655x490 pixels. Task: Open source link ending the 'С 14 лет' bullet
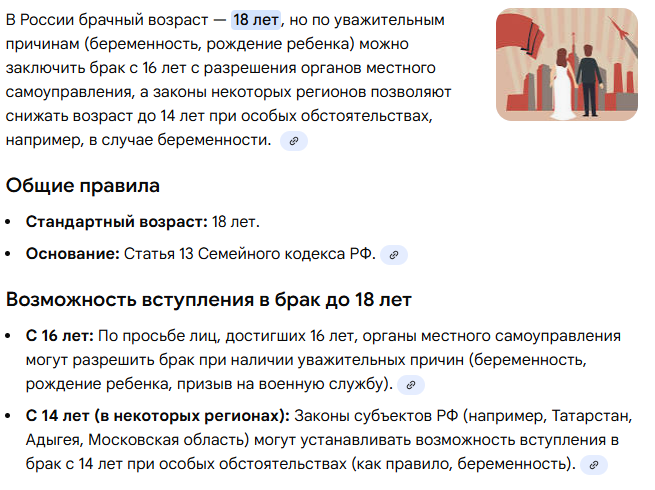coord(594,465)
